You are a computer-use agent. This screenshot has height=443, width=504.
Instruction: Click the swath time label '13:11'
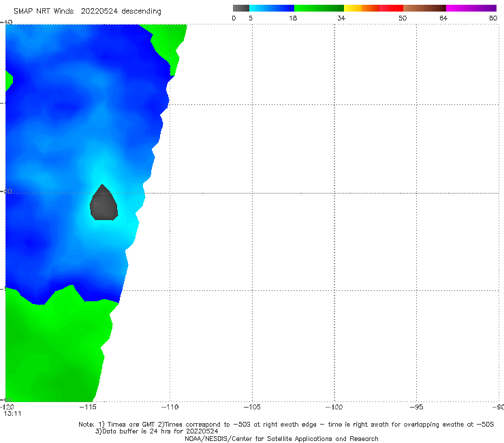(12, 414)
